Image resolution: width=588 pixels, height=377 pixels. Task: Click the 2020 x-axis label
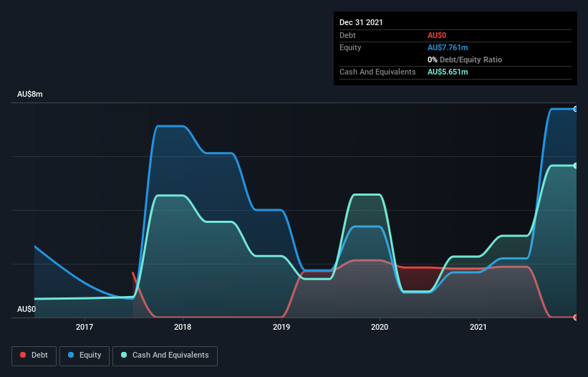tap(380, 327)
